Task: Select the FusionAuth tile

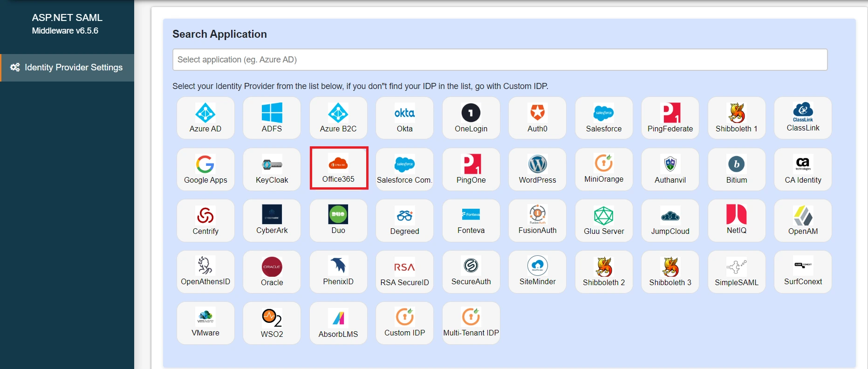Action: pyautogui.click(x=537, y=220)
